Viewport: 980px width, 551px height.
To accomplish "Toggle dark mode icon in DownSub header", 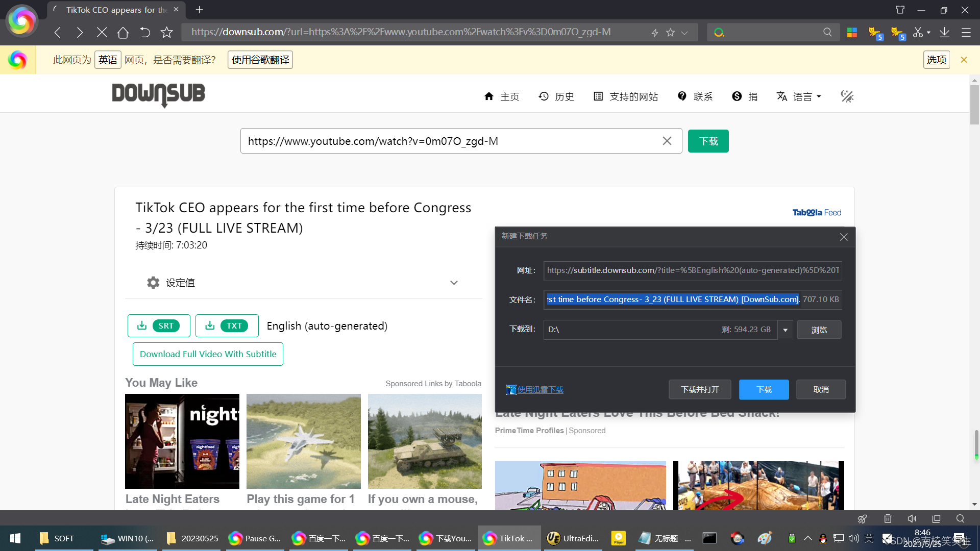I will coord(847,96).
